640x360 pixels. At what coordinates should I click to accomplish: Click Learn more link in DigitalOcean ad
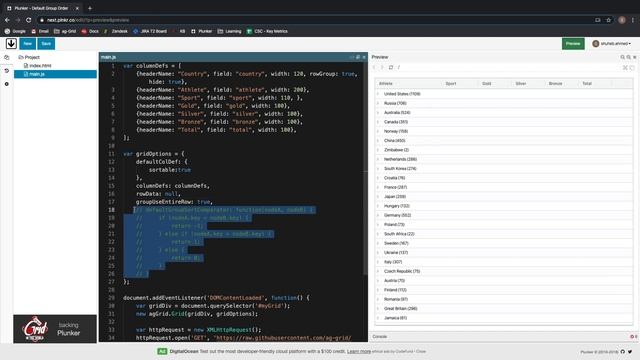coord(359,351)
